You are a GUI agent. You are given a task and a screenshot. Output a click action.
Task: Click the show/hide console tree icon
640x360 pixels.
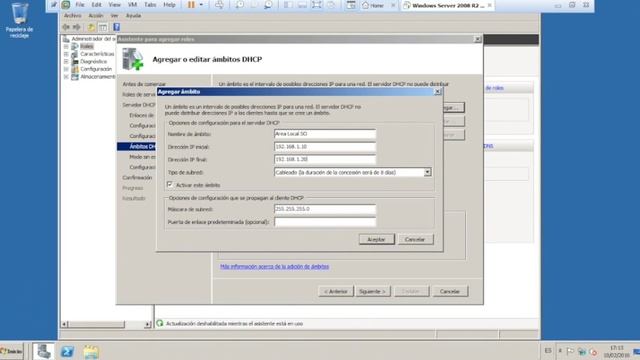pos(103,27)
